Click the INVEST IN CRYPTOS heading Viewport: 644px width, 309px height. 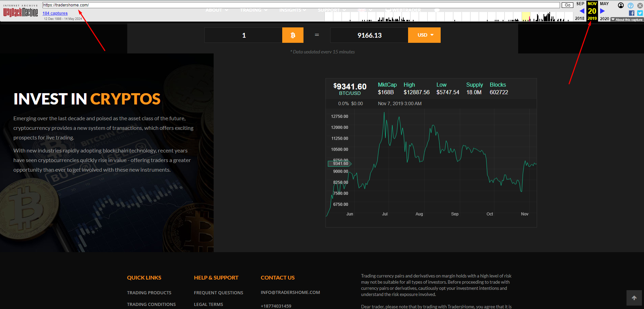point(87,99)
